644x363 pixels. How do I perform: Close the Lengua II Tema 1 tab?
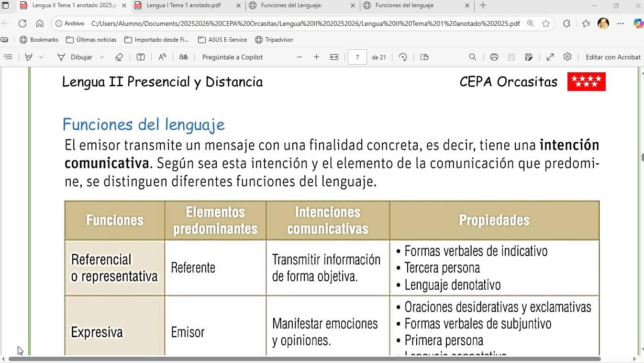point(124,5)
